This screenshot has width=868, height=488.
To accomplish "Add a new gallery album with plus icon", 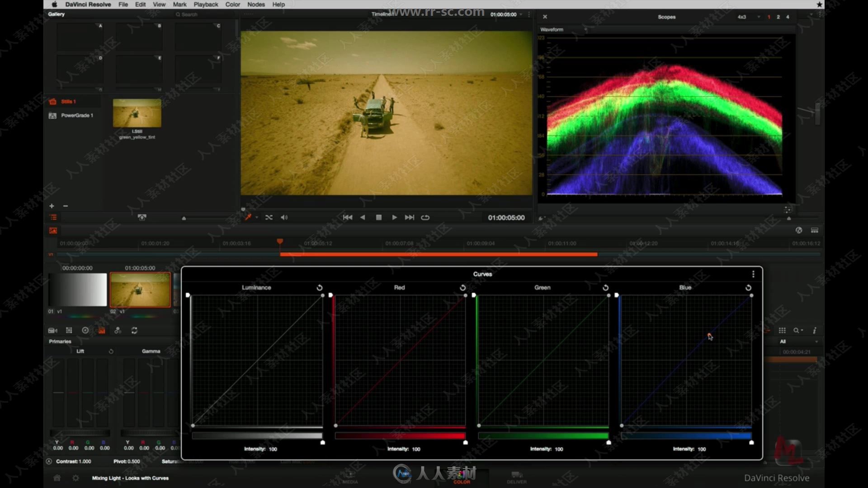I will pos(52,206).
